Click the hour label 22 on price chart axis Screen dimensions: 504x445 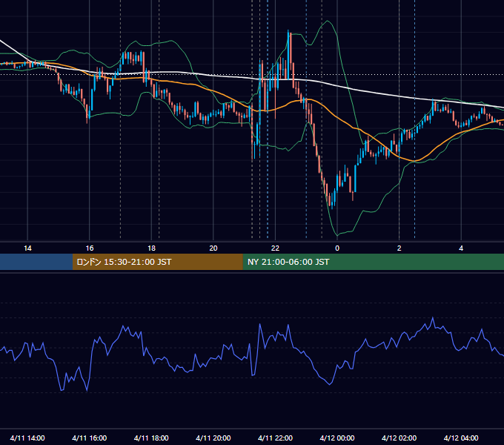coord(275,248)
